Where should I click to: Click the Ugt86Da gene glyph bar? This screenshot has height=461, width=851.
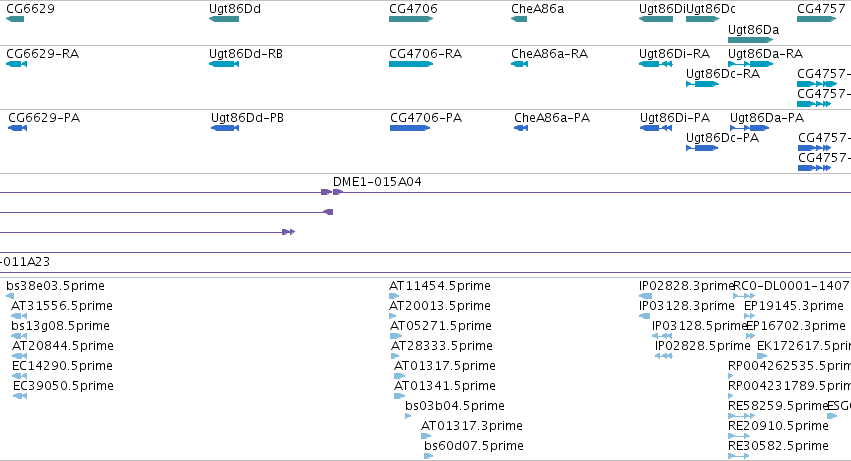(750, 40)
